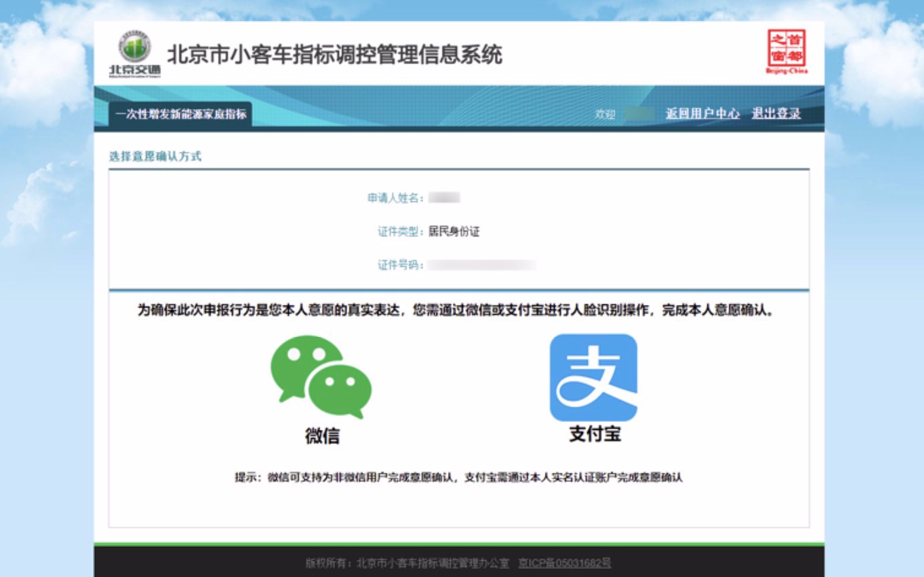This screenshot has height=577, width=924.
Task: Click the 欢迎 greeting text
Action: 605,114
